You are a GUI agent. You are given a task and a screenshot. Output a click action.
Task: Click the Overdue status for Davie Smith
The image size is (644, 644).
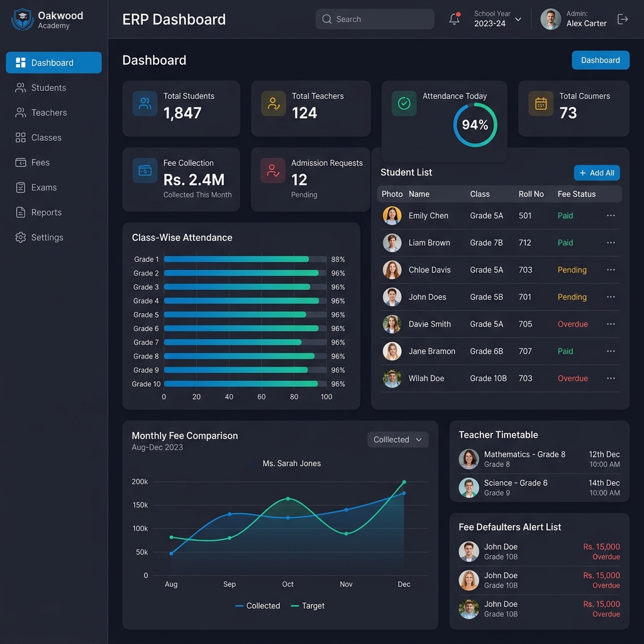coord(572,324)
